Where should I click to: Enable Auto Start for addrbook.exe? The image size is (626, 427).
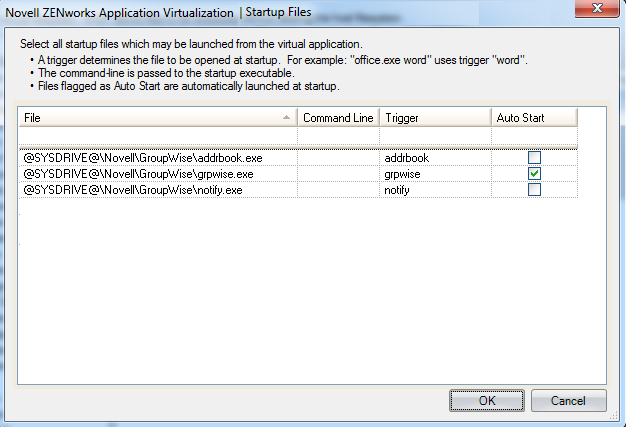(534, 158)
